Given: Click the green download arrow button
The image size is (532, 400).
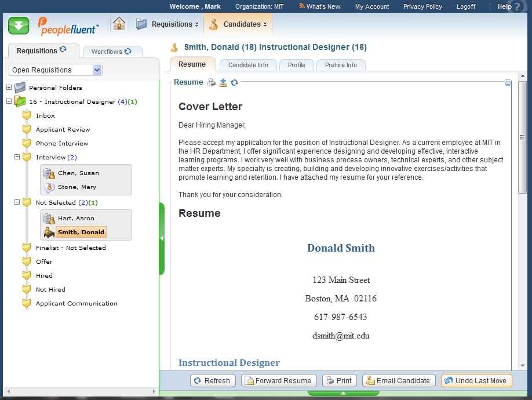Looking at the screenshot, I should pyautogui.click(x=19, y=26).
